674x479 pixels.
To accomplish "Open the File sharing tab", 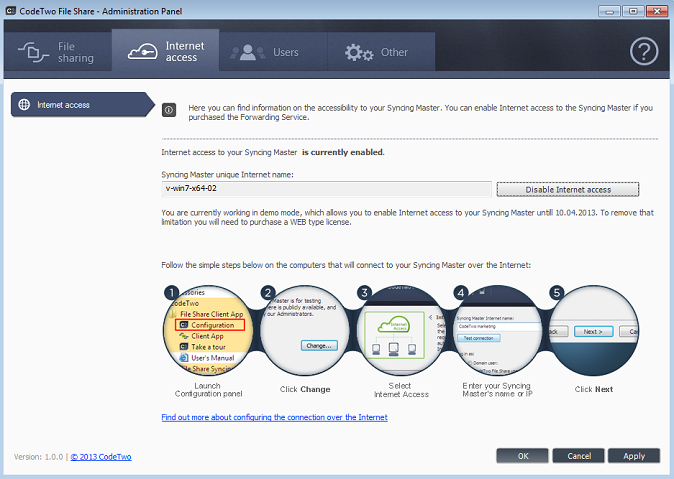I will point(58,52).
